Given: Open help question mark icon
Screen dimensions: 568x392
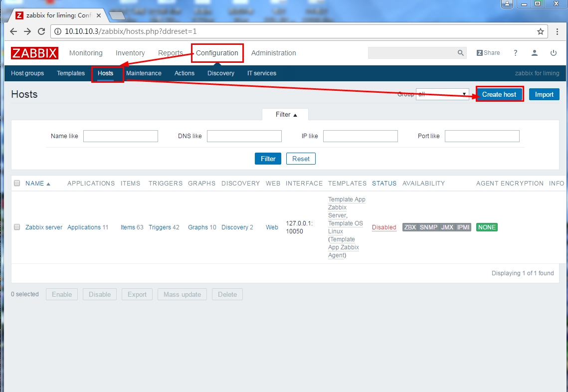Looking at the screenshot, I should coord(515,53).
